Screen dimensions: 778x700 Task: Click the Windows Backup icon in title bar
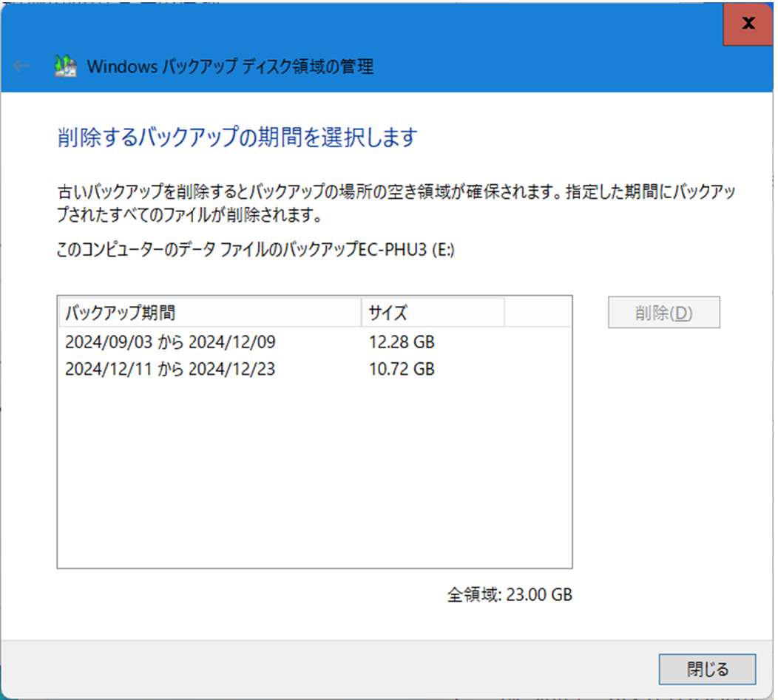(65, 66)
